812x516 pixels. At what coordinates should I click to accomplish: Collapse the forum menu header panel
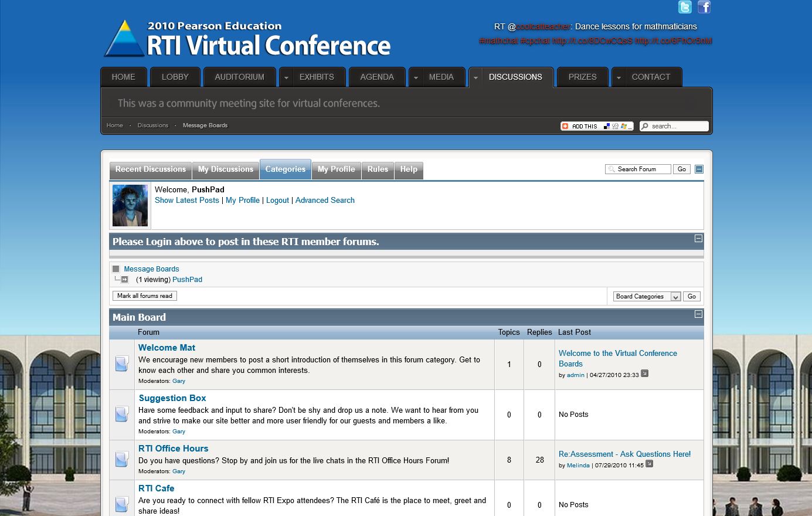point(699,169)
